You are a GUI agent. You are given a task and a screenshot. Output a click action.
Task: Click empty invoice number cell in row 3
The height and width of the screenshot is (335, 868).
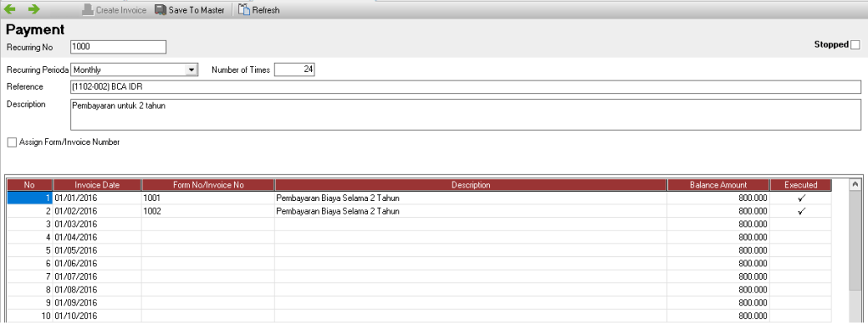coord(209,224)
